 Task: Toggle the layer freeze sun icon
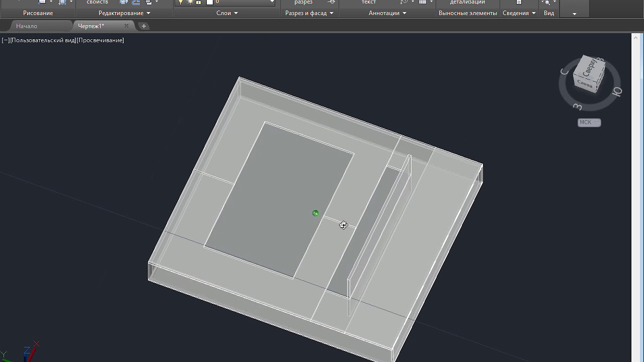tap(190, 2)
